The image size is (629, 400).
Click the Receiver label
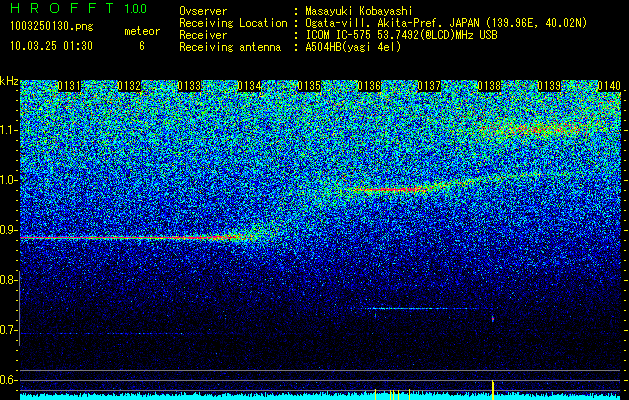[203, 35]
